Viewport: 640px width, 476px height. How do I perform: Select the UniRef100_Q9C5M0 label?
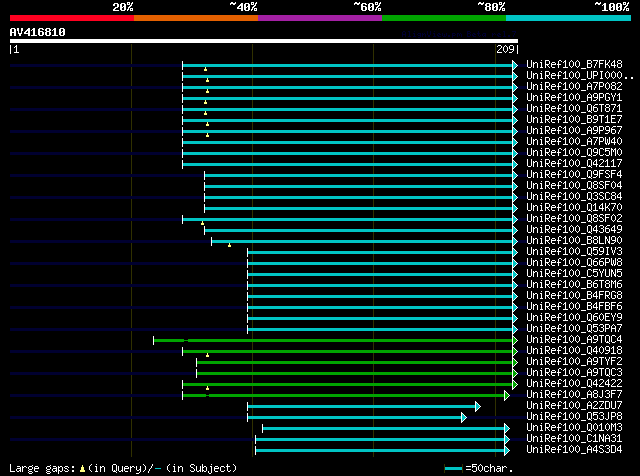(x=574, y=153)
